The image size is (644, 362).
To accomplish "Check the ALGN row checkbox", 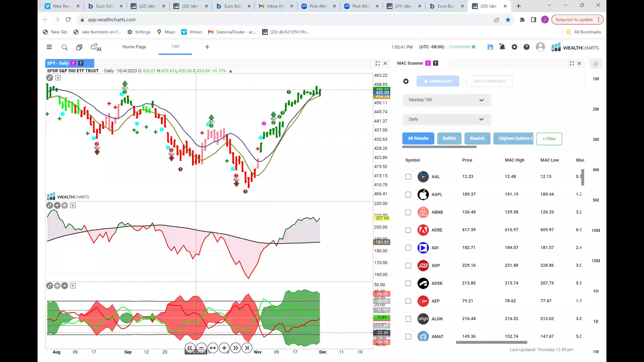I will click(x=408, y=319).
